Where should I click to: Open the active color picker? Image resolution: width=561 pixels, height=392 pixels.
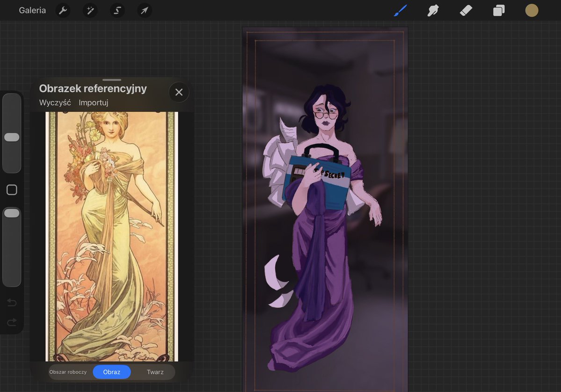click(532, 10)
